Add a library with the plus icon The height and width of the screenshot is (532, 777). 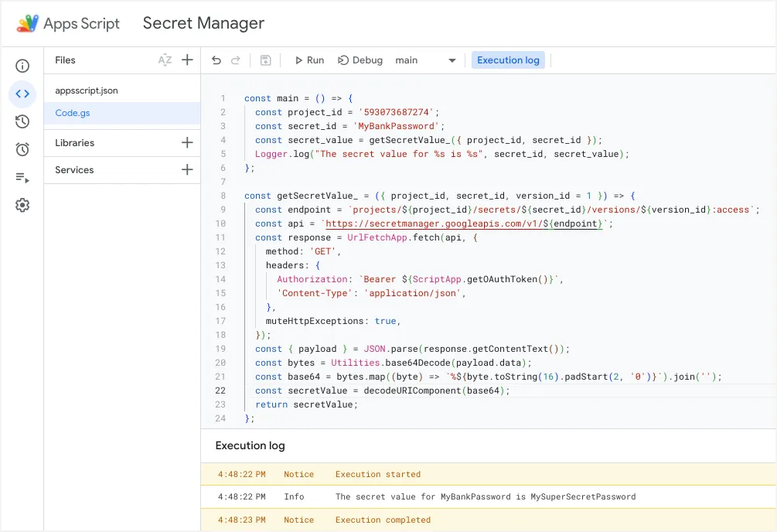[x=188, y=142]
